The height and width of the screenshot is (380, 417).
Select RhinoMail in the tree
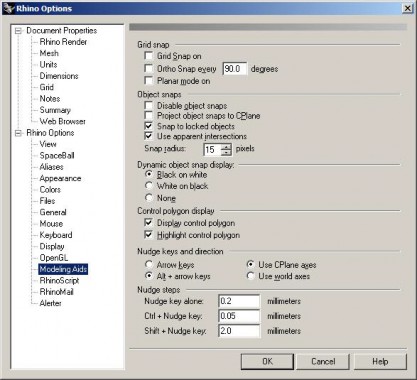tap(57, 292)
